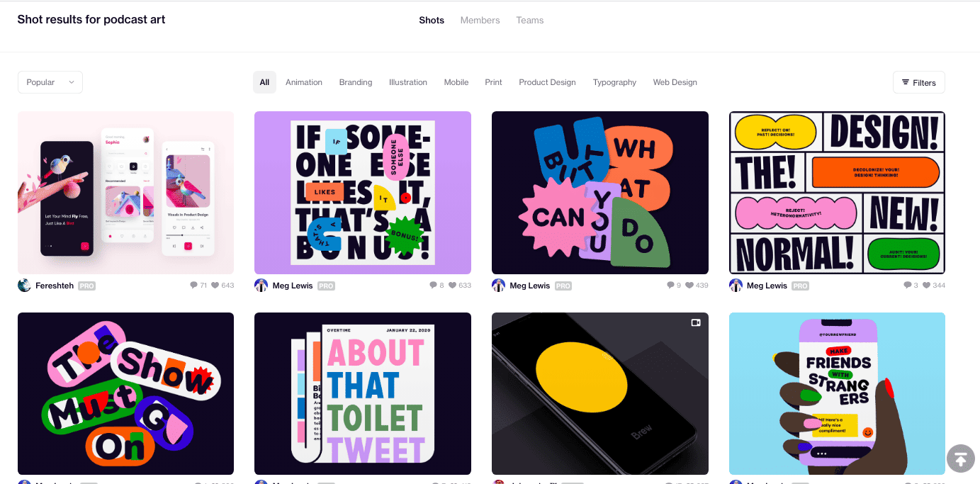Select the Typography category filter
980x484 pixels.
pos(614,82)
